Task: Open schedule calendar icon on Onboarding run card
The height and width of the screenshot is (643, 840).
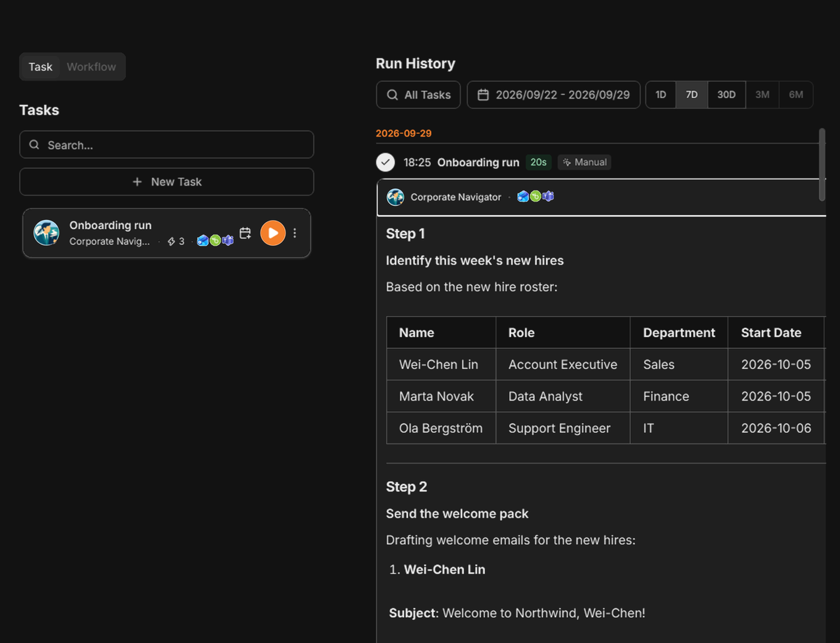Action: 245,233
